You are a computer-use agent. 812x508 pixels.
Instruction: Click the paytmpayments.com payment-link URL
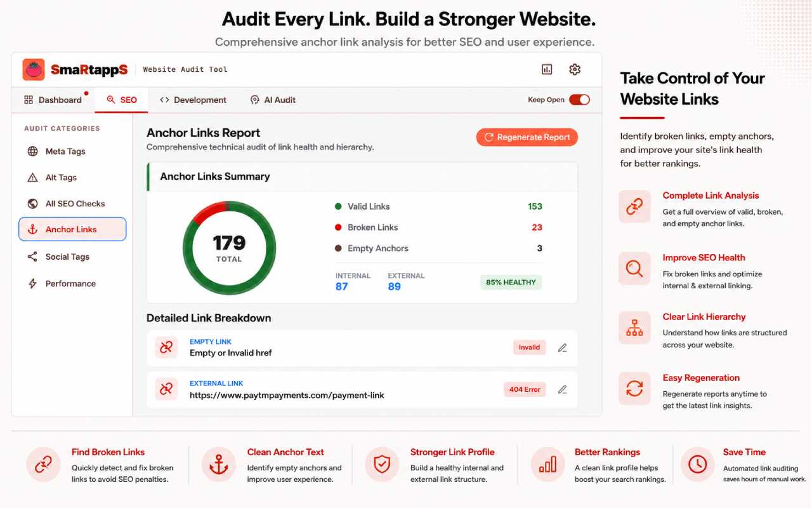click(287, 395)
